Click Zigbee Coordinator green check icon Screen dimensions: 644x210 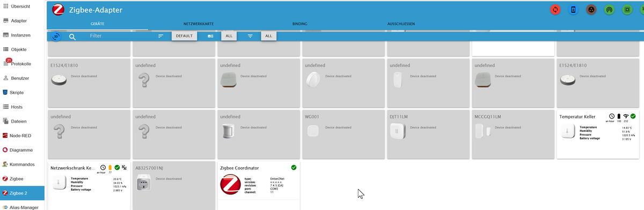tap(294, 168)
